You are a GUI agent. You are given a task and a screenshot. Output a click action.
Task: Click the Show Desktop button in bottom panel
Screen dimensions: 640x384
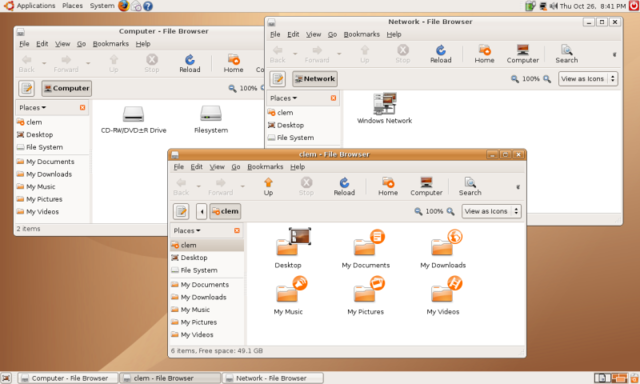coord(6,378)
